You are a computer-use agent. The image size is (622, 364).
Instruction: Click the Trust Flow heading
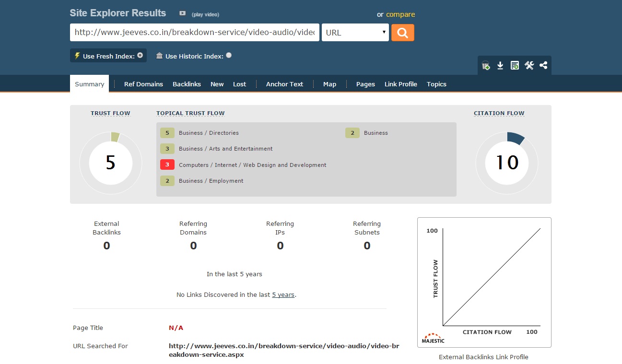click(110, 113)
